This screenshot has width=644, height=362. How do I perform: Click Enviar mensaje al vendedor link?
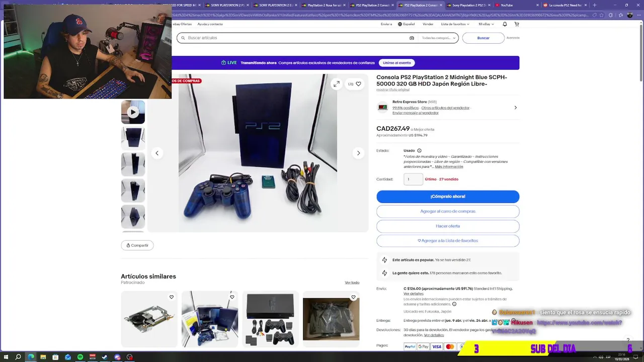415,113
